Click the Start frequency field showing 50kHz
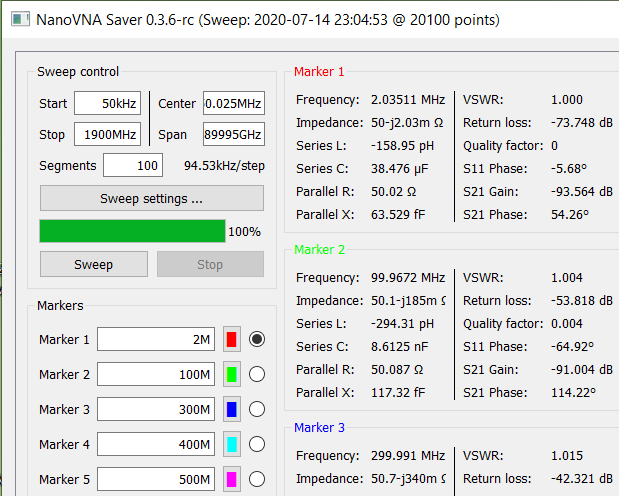Screen dimensions: 619x496 (x=107, y=103)
